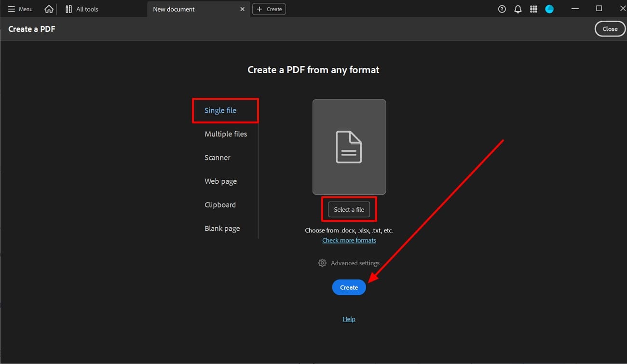This screenshot has height=364, width=627.
Task: Choose the Scanner option
Action: point(218,158)
